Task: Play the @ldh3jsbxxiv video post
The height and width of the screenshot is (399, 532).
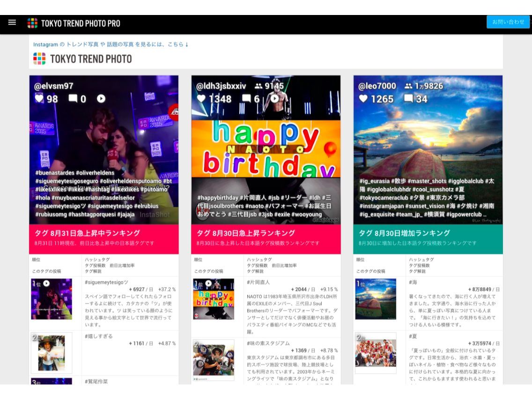Action: pyautogui.click(x=274, y=98)
